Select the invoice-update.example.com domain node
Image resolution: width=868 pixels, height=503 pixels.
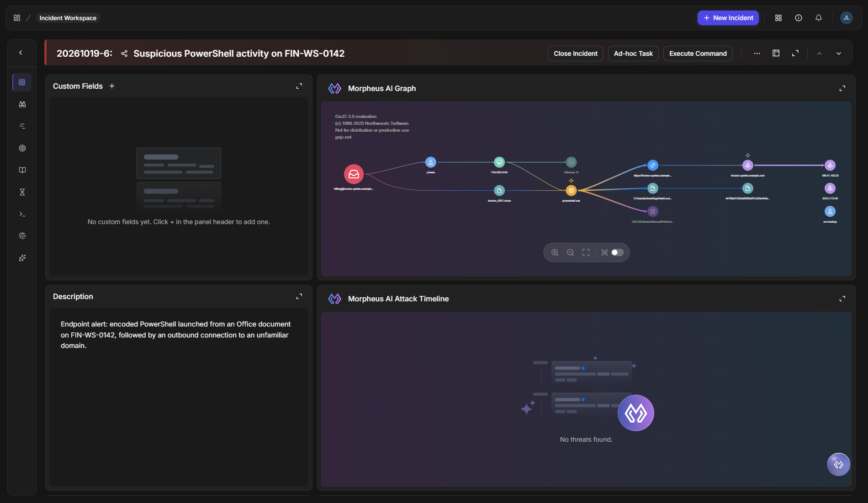tap(747, 166)
